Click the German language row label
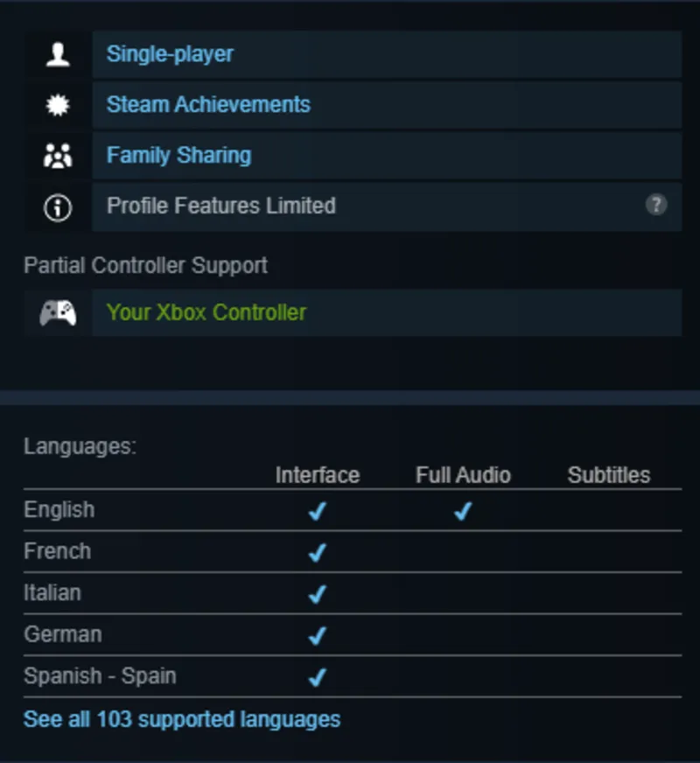This screenshot has height=763, width=700. [62, 634]
